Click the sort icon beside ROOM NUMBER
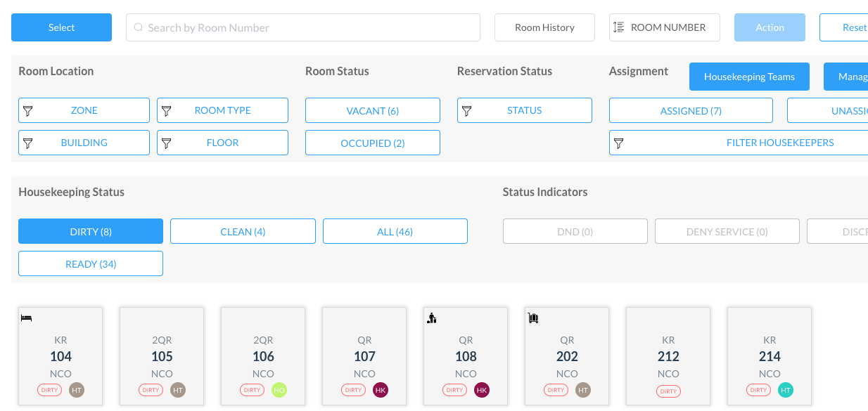868x411 pixels. tap(618, 27)
